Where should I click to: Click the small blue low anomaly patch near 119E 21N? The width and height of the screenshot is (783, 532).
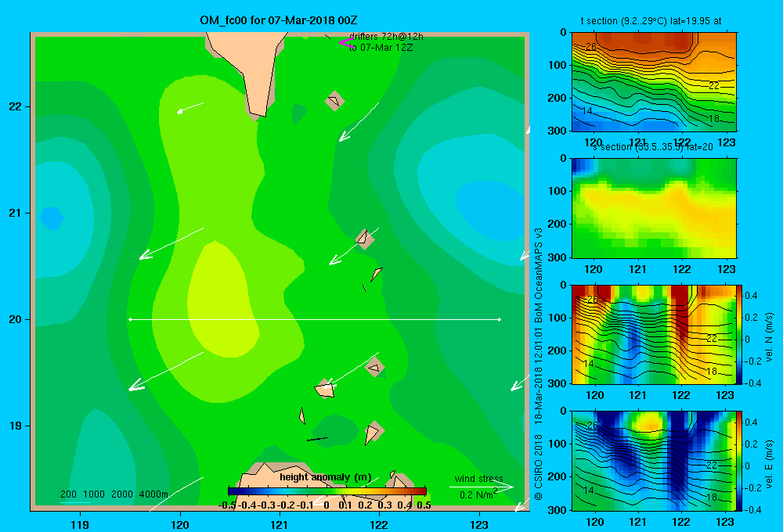[51, 218]
